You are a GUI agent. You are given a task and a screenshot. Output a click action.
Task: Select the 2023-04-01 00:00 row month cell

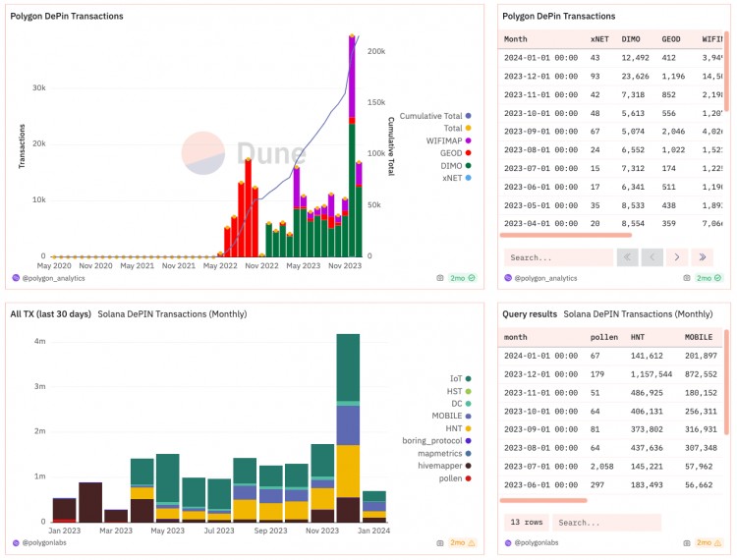(540, 224)
